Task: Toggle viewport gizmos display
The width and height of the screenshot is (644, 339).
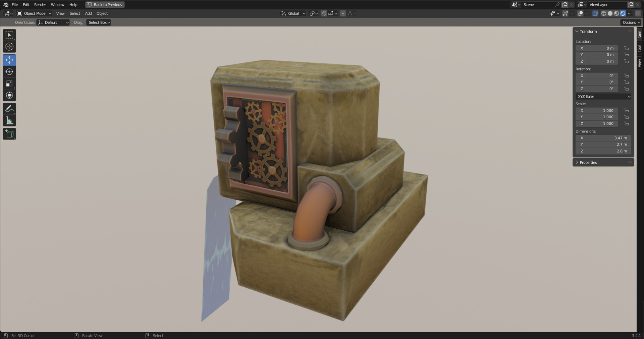Action: click(x=566, y=13)
